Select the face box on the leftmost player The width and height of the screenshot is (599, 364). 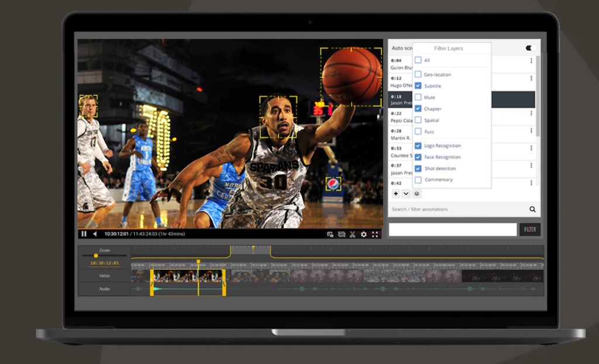click(88, 106)
